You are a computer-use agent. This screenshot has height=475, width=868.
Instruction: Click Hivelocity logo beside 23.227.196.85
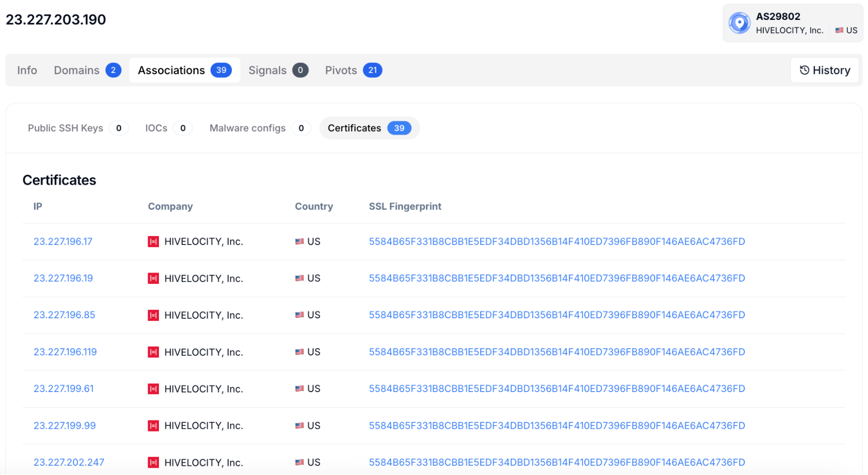pos(153,315)
